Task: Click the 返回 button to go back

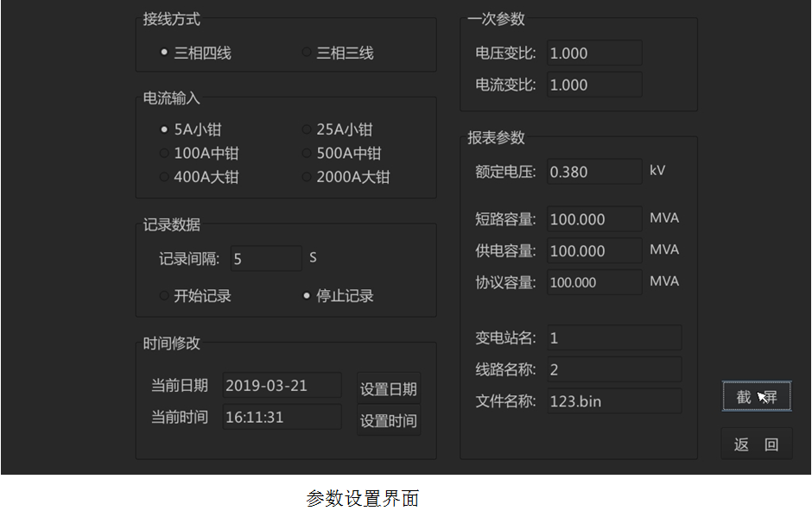Action: [756, 444]
